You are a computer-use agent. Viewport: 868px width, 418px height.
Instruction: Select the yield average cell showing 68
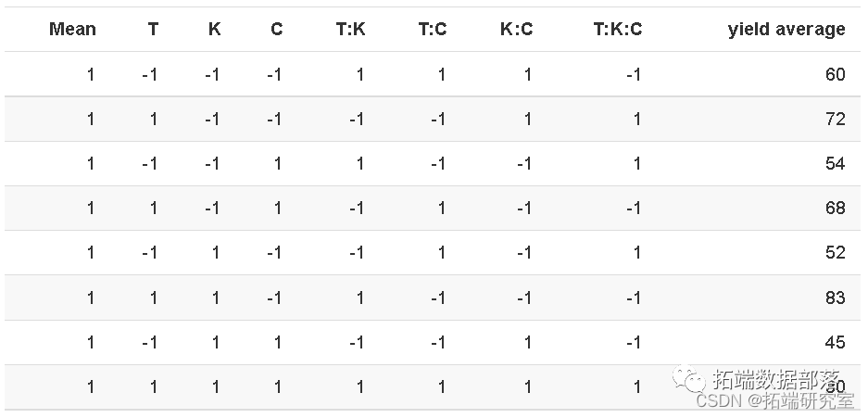click(835, 209)
